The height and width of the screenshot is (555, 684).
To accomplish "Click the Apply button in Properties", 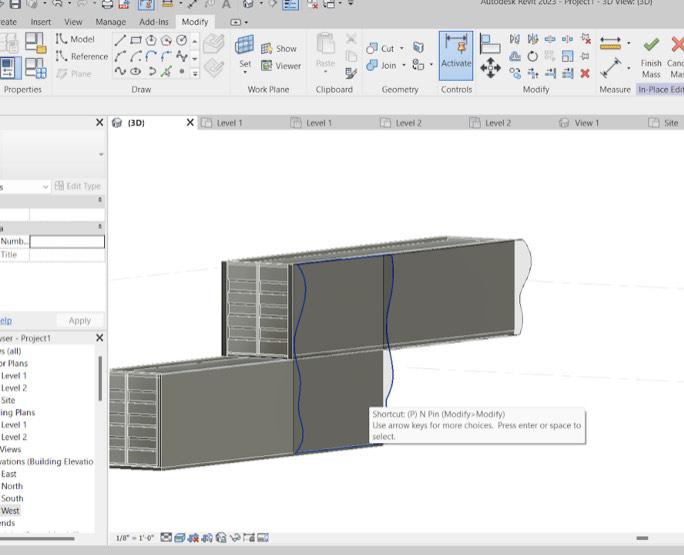I will pos(80,321).
